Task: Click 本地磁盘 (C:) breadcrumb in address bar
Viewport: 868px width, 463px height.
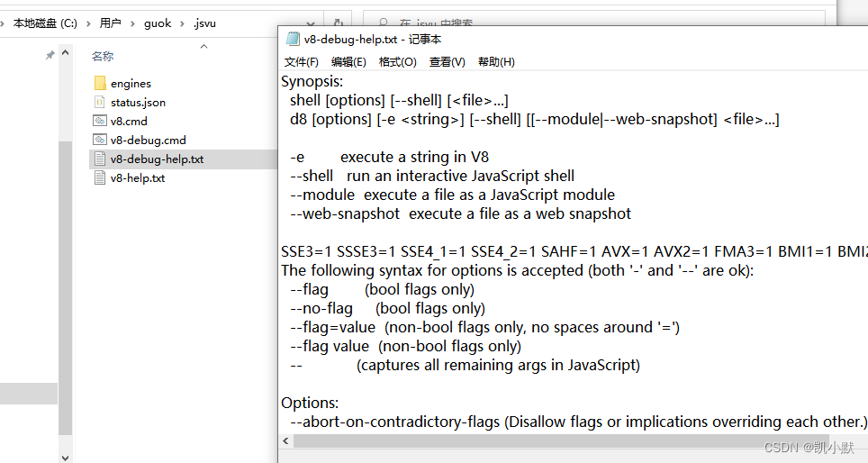Action: [45, 23]
